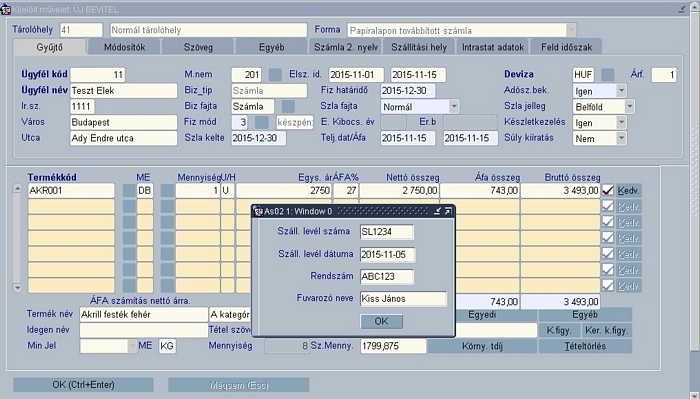Confirm dialog with OK button

tap(382, 321)
